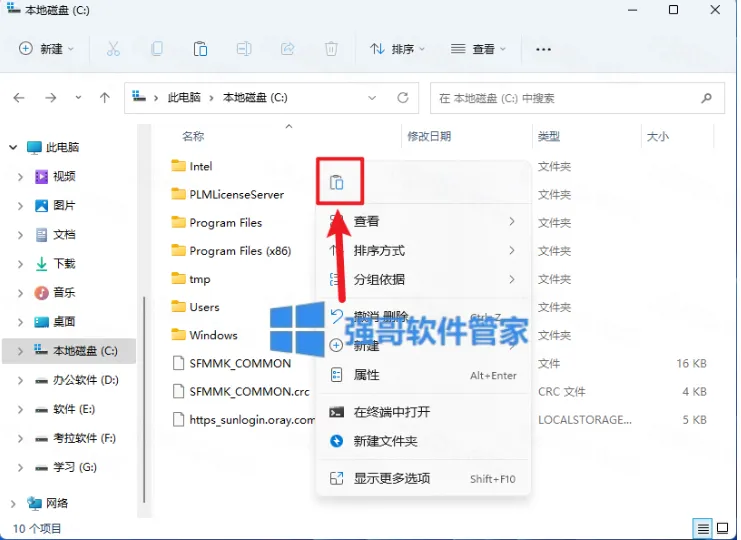741x540 pixels.
Task: Select 文档 in navigation pane
Action: pos(55,234)
